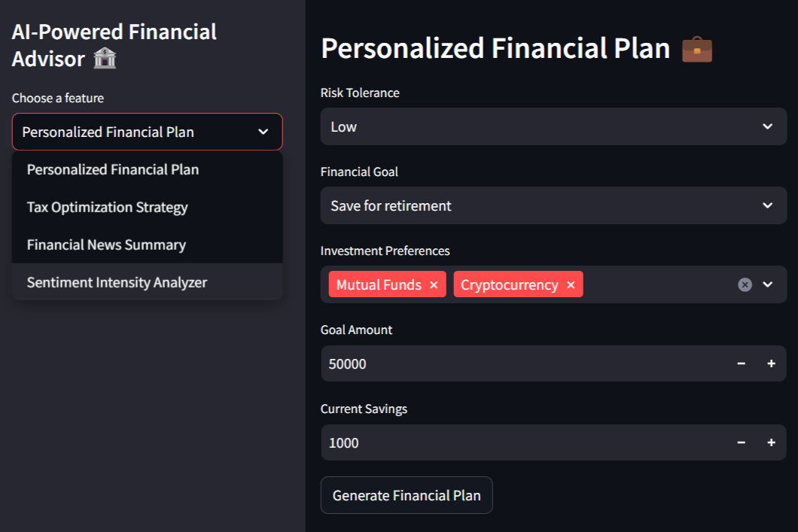Click Generate Financial Plan button

(407, 496)
